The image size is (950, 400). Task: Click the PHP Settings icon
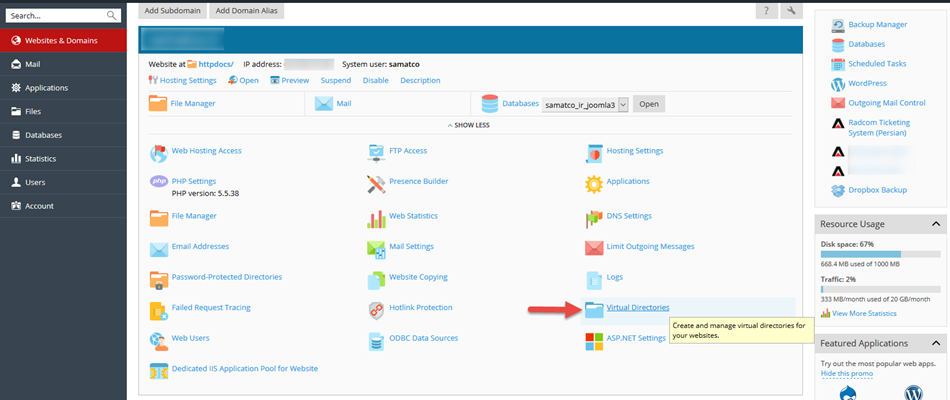158,182
